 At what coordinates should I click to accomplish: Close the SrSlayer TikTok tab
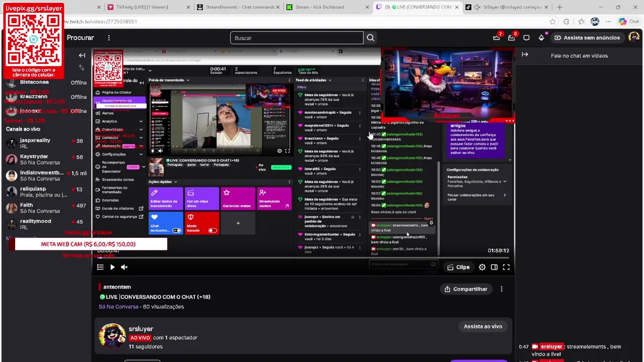[546, 7]
